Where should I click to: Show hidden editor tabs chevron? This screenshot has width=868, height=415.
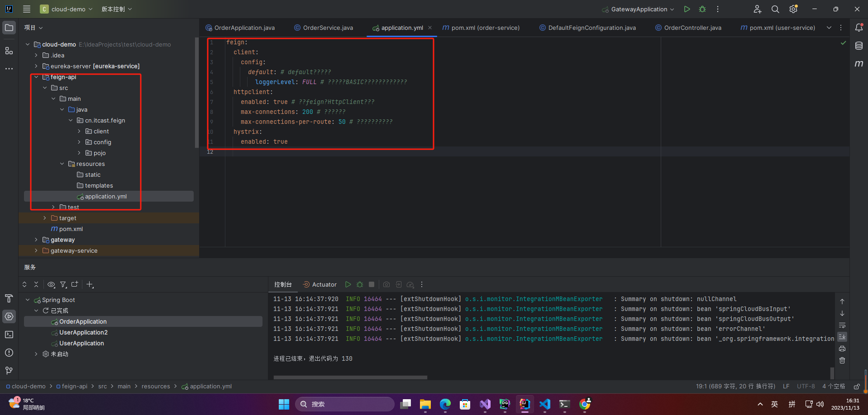point(829,28)
